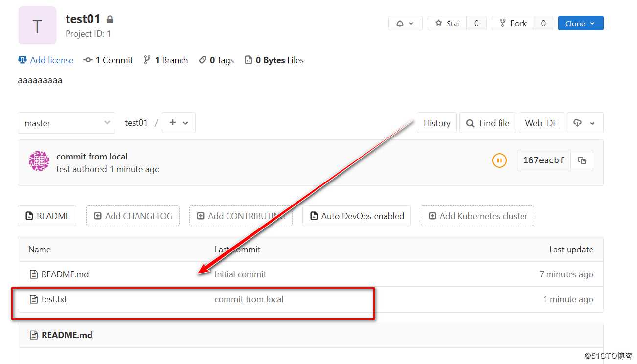This screenshot has width=637, height=364.
Task: Click Add CONTRIBUTING
Action: pos(241,216)
